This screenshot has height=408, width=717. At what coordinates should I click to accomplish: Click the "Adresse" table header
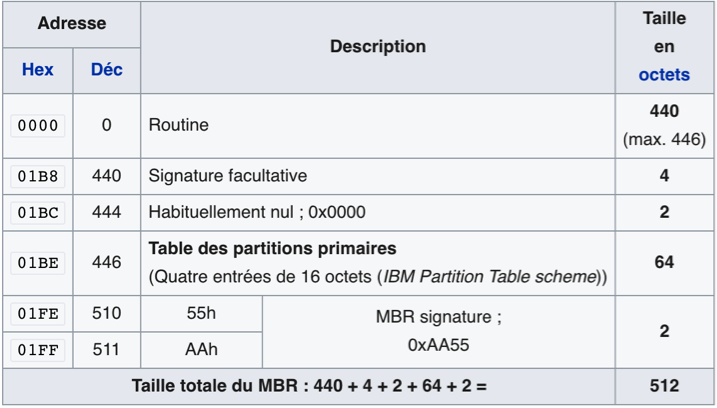(71, 23)
